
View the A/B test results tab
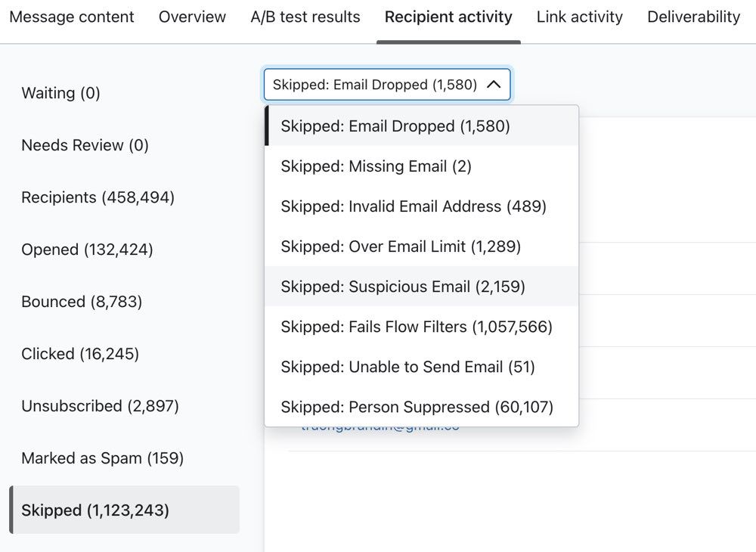tap(305, 17)
